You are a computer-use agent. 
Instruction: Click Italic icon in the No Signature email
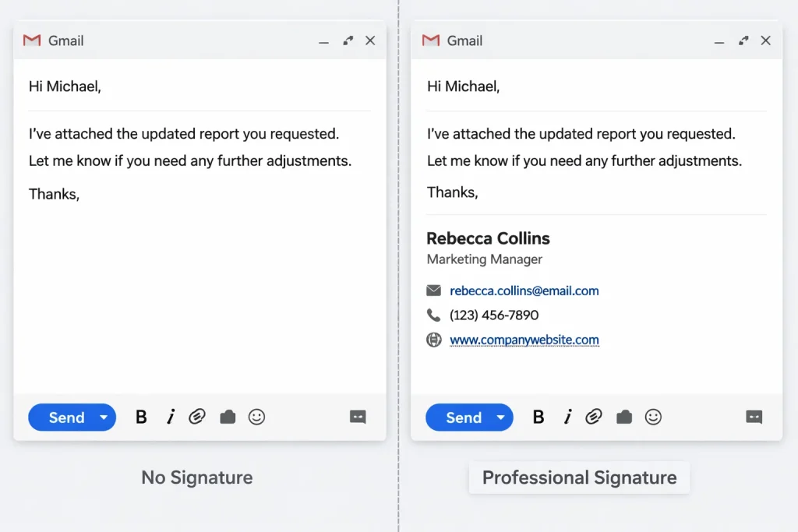(x=170, y=417)
